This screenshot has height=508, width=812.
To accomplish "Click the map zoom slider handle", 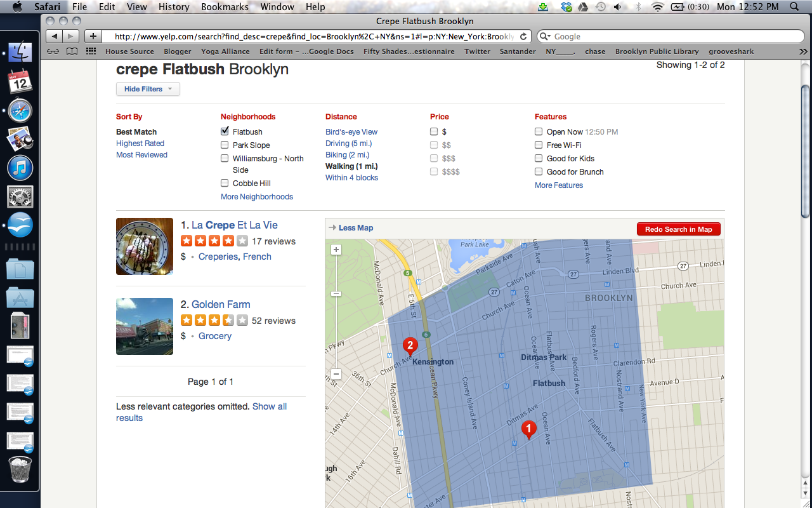I will click(336, 294).
